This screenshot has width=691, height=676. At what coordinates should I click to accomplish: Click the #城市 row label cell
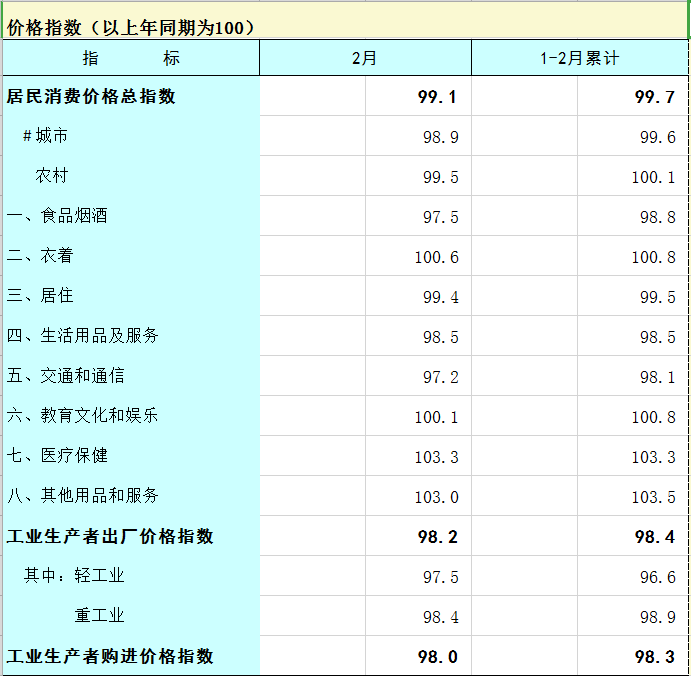45,136
